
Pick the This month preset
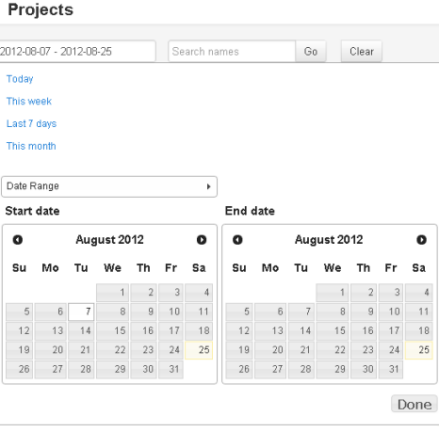click(31, 146)
